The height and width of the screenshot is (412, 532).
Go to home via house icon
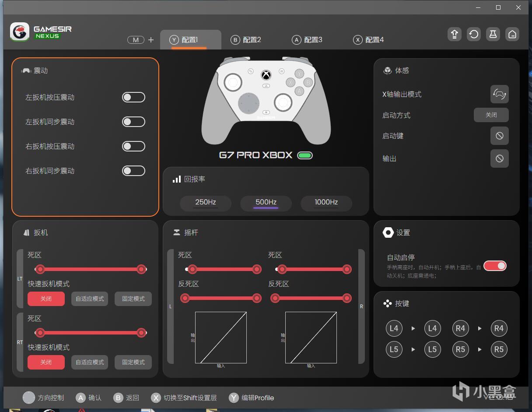(x=512, y=34)
